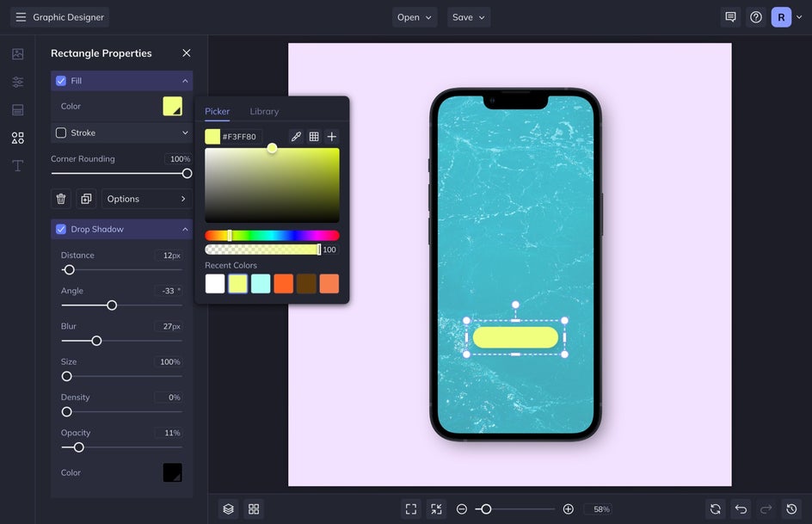Select the coral orange recent color
Image resolution: width=812 pixels, height=524 pixels.
pyautogui.click(x=329, y=284)
